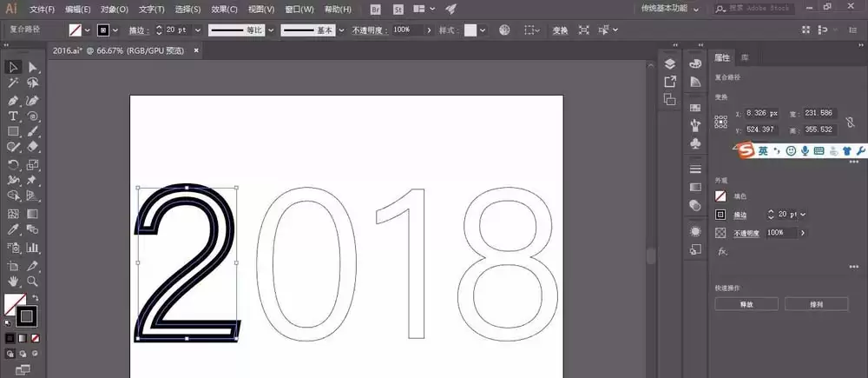868x378 pixels.
Task: Expand the stroke weight 20 pt dropdown
Action: click(x=198, y=30)
